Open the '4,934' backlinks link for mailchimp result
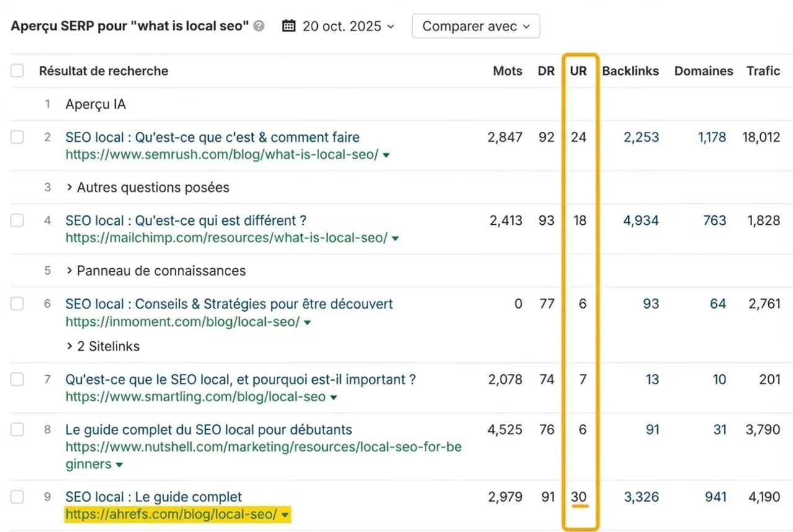 (641, 220)
